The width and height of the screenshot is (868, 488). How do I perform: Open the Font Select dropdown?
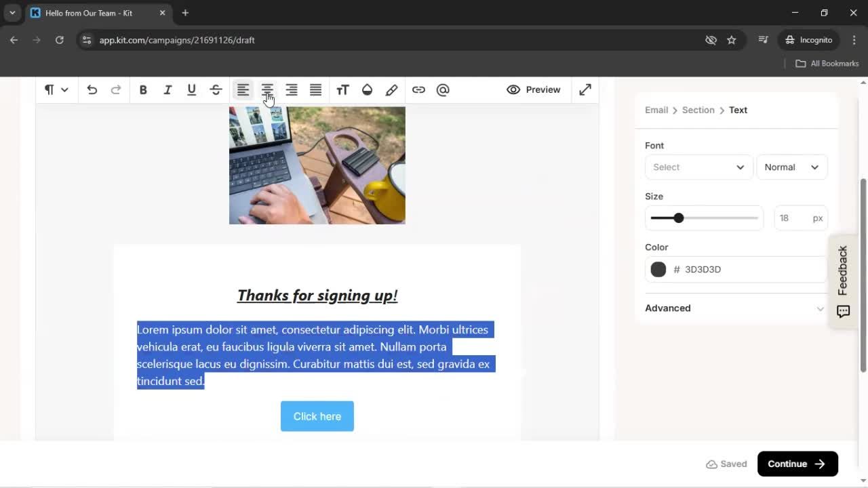point(698,167)
